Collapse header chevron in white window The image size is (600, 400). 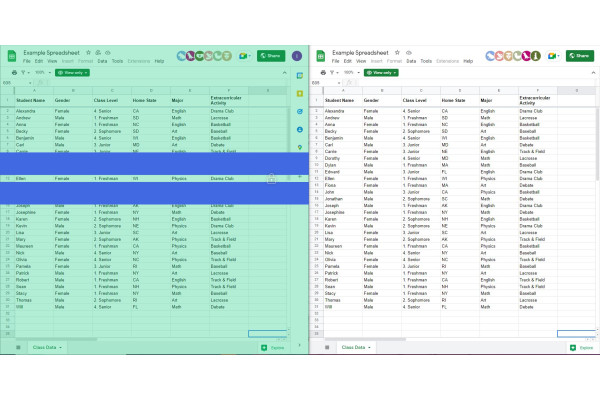[593, 72]
